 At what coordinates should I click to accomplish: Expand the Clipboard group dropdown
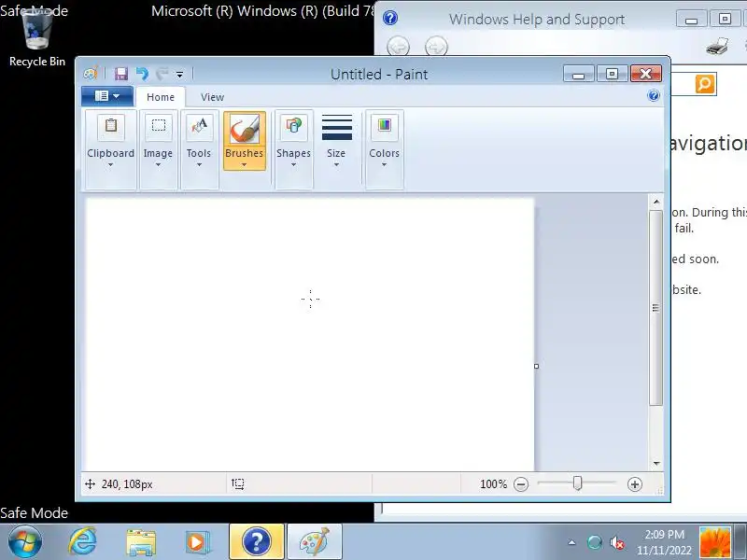coord(110,165)
